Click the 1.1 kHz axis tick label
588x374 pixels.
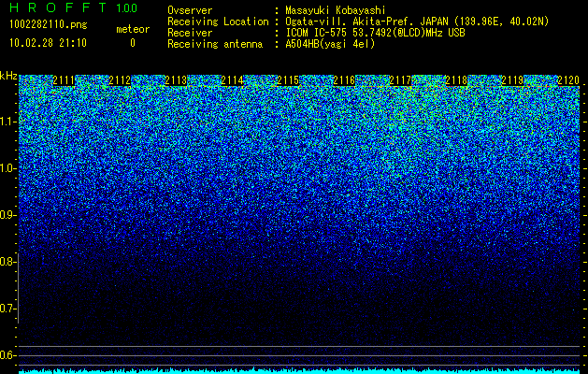pos(7,122)
